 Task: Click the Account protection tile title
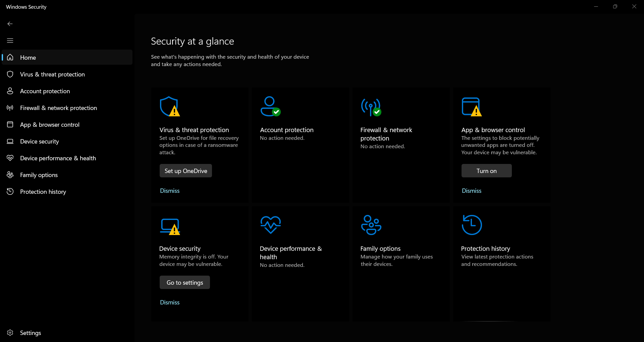click(x=287, y=130)
